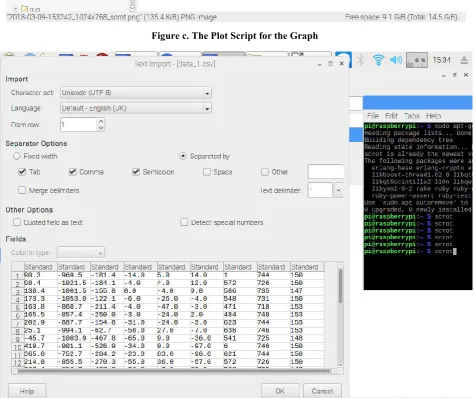This screenshot has width=475, height=398.
Task: Click the preview horizontal scrollbar
Action: [173, 371]
